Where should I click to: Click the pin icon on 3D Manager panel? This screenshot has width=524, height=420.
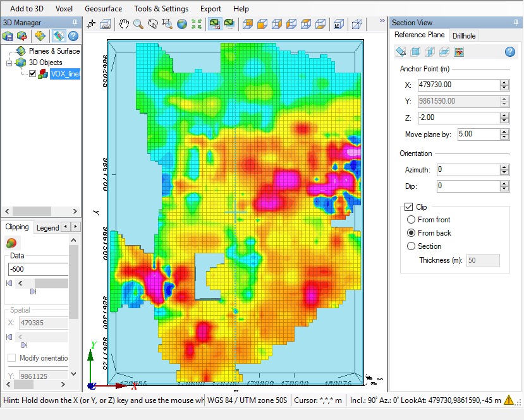click(x=75, y=23)
